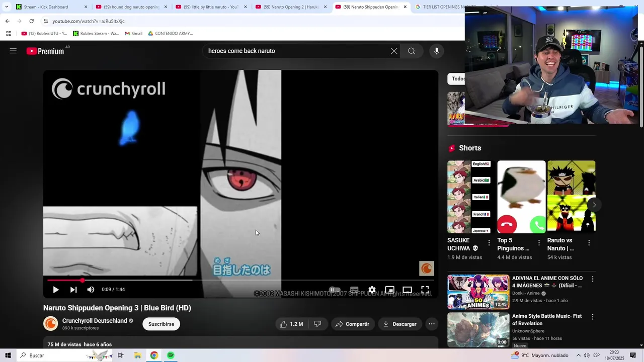Open the tab search dropdown arrow

[x=7, y=7]
